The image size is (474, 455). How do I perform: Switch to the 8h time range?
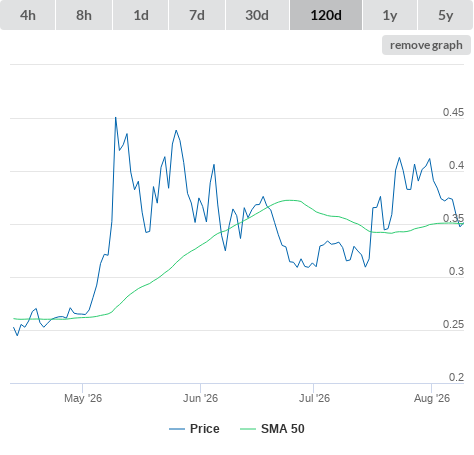coord(84,15)
